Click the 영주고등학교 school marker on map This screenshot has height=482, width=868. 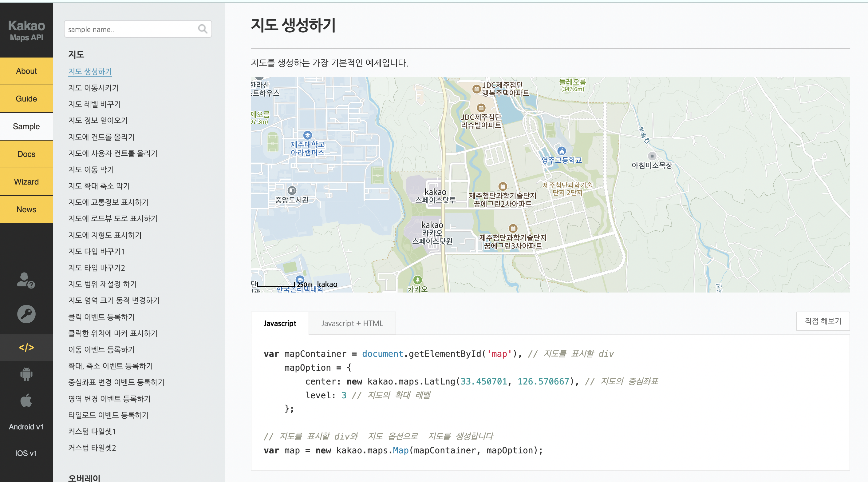(561, 151)
